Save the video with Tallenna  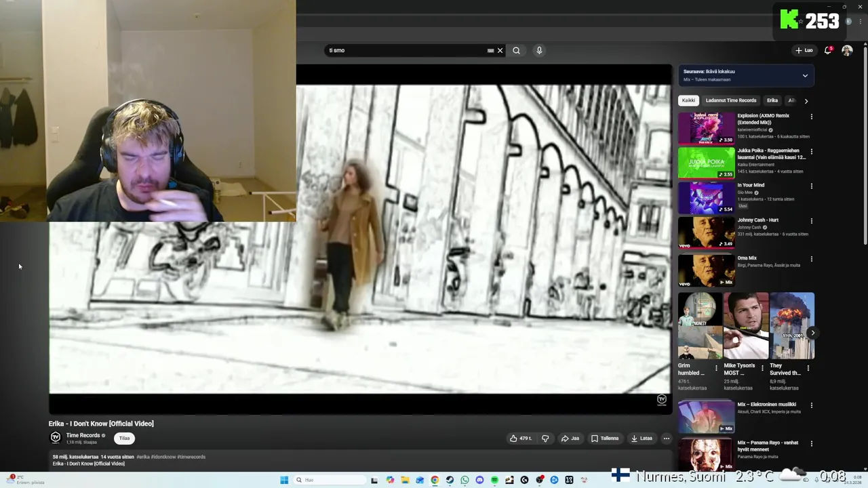[x=605, y=439]
